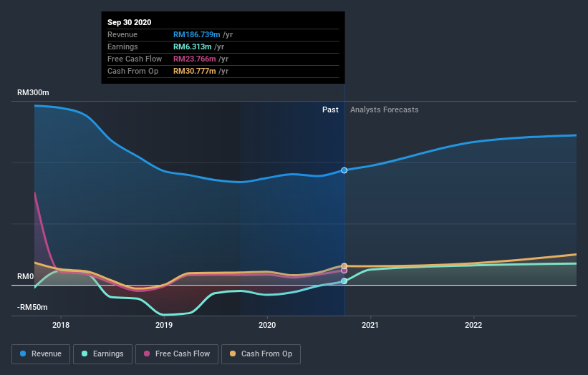The height and width of the screenshot is (375, 588).
Task: Click the RM6.313m earnings value in the tooltip
Action: (193, 47)
